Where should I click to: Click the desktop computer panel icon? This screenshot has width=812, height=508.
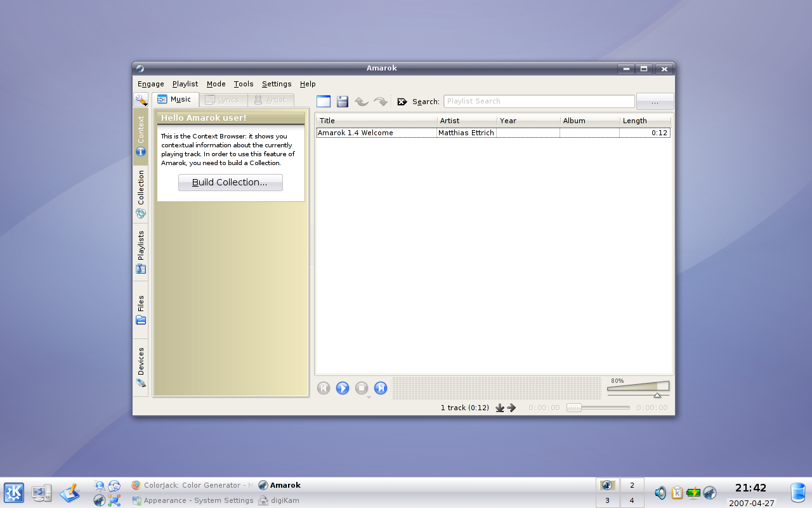(42, 493)
